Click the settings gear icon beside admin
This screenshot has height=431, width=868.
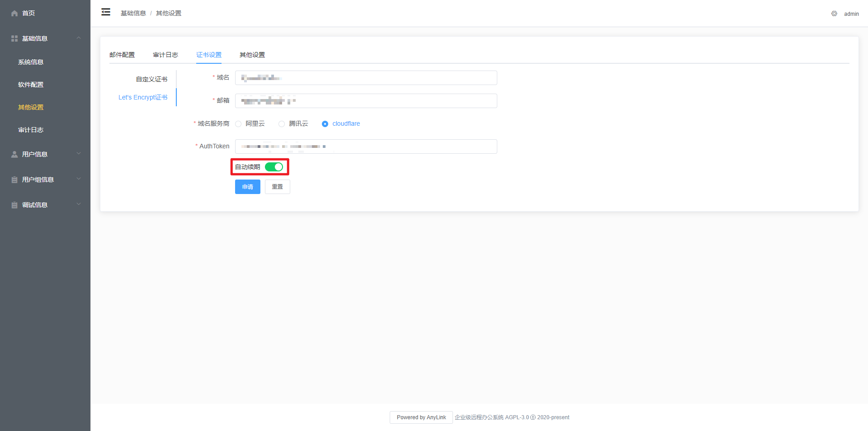(x=834, y=14)
